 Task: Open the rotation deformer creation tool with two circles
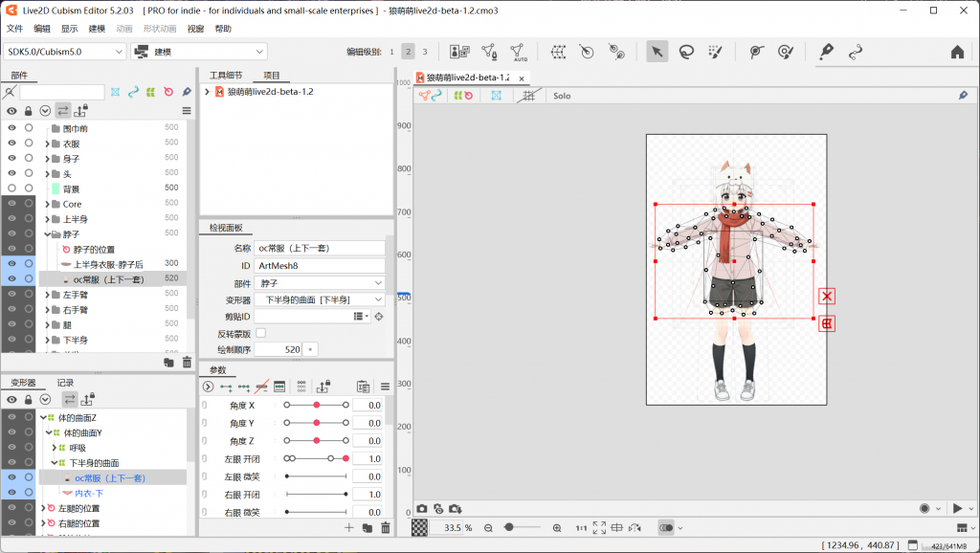click(616, 52)
